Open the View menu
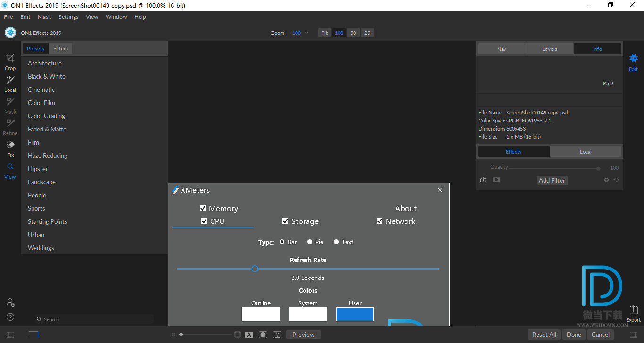The image size is (644, 343). [x=92, y=17]
